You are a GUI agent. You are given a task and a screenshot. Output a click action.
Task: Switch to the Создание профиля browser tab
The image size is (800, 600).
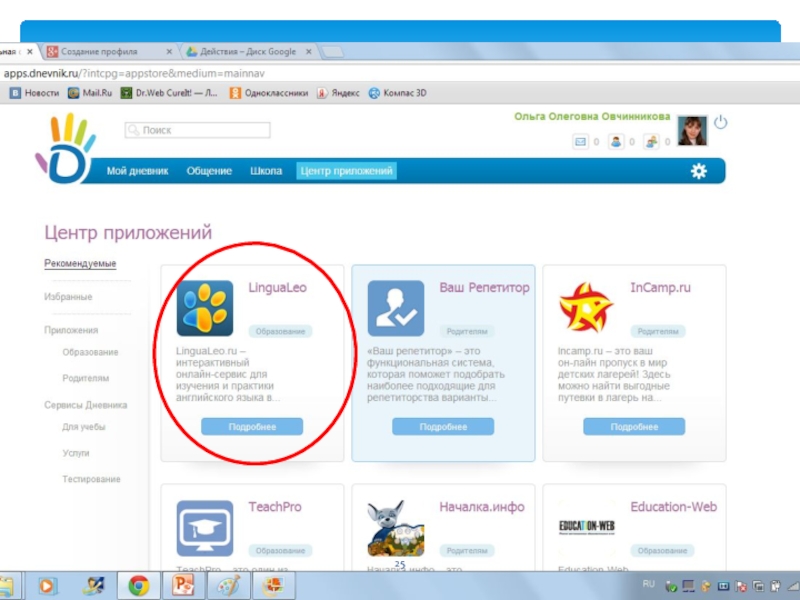point(100,51)
